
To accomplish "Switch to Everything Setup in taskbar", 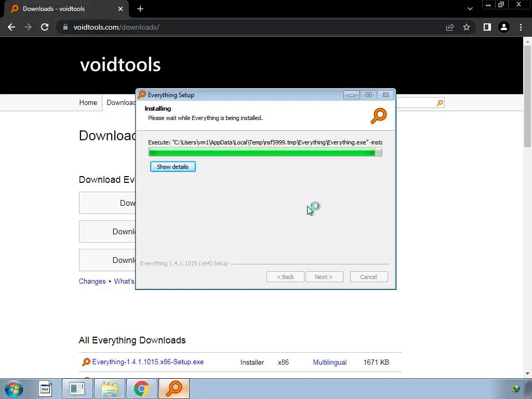I will pos(174,389).
